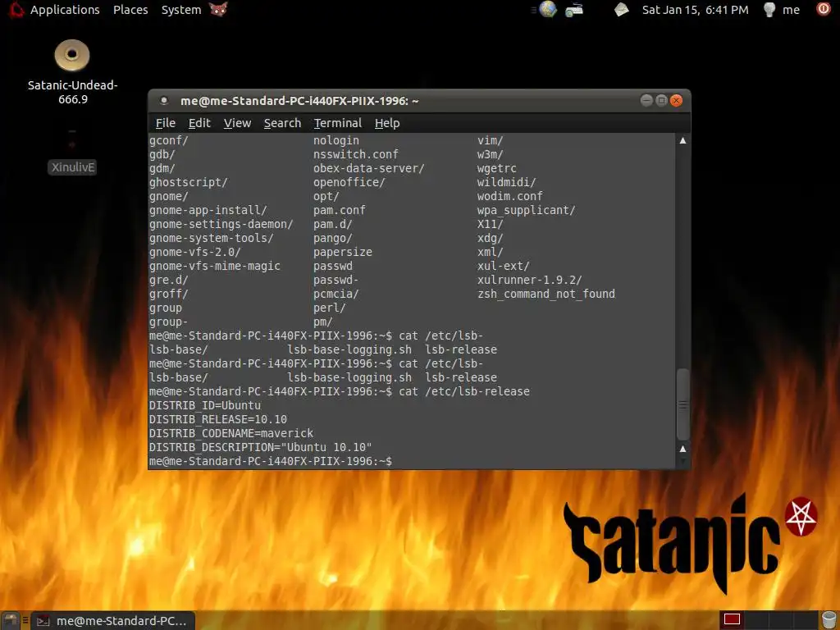Click the 'pcmcia/' entry
This screenshot has width=840, height=630.
coord(336,294)
